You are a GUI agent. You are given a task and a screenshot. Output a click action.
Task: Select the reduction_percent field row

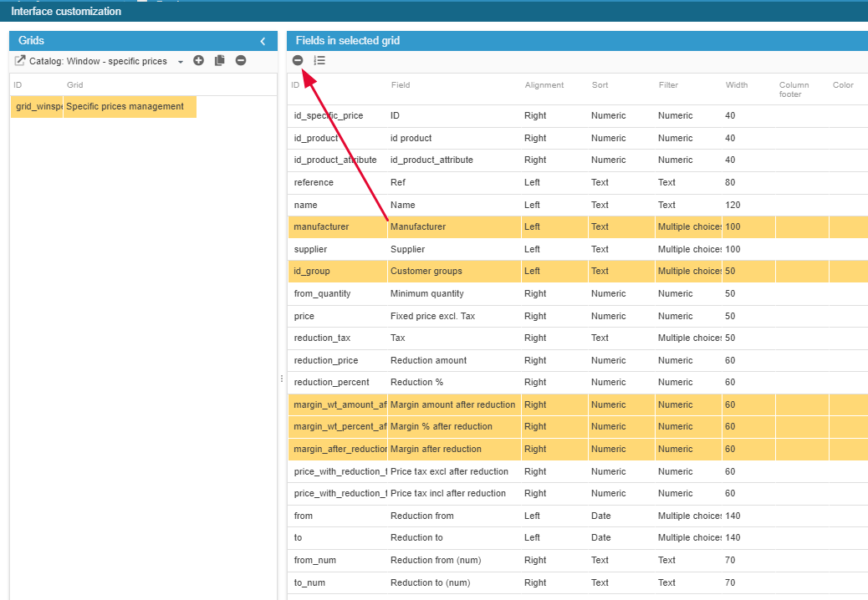point(331,383)
